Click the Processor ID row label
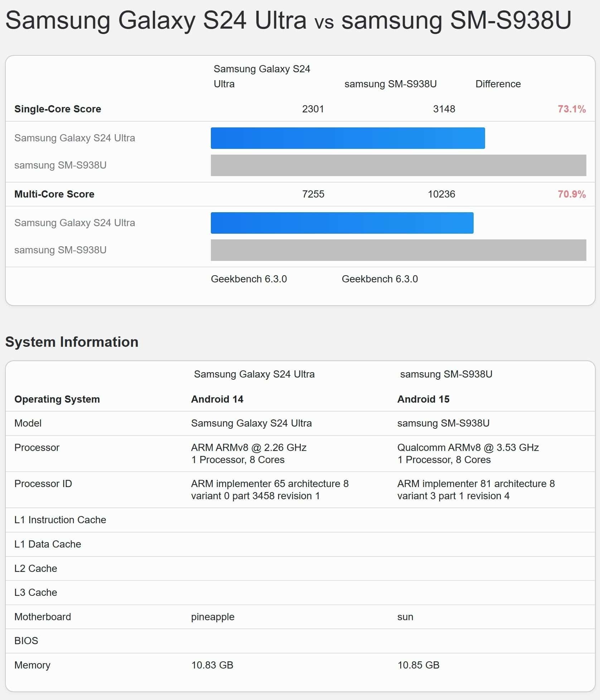Image resolution: width=600 pixels, height=700 pixels. point(43,483)
